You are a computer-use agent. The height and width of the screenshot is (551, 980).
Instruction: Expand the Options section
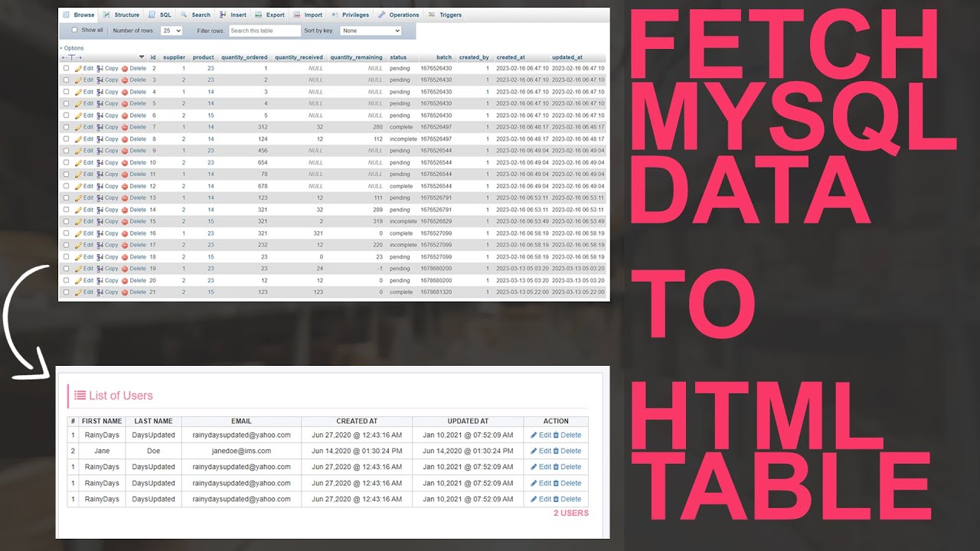click(x=72, y=48)
